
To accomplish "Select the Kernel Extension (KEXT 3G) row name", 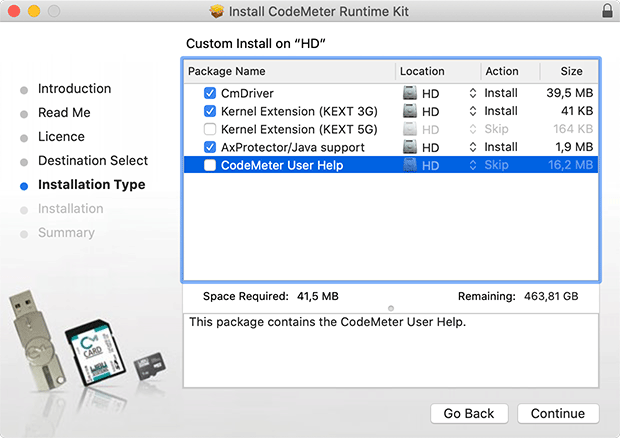I will pyautogui.click(x=299, y=111).
